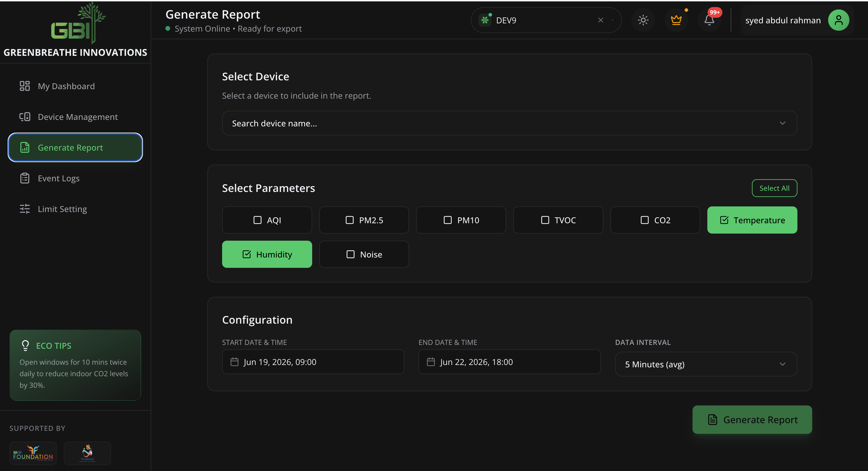Screen dimensions: 868x471
Task: Check the PM2.5 parameter
Action: [364, 220]
